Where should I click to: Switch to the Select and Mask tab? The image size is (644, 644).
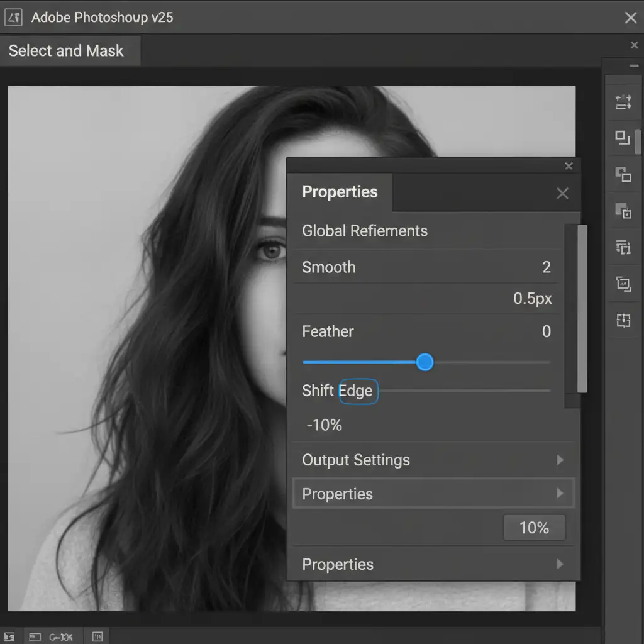point(67,51)
